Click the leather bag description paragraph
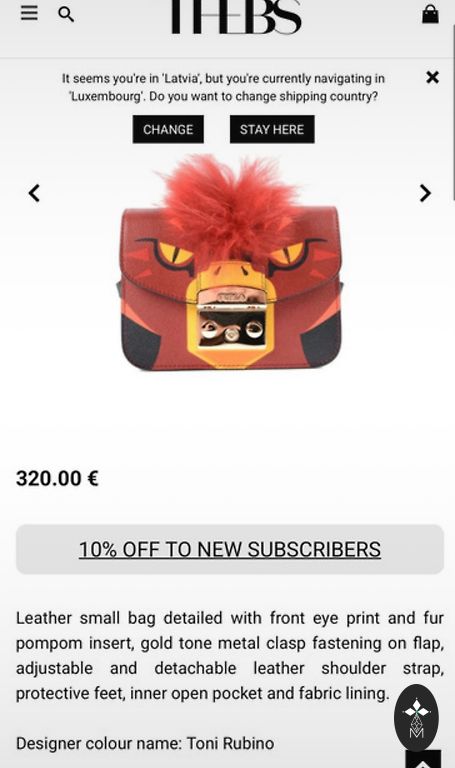The image size is (455, 768). pos(230,655)
